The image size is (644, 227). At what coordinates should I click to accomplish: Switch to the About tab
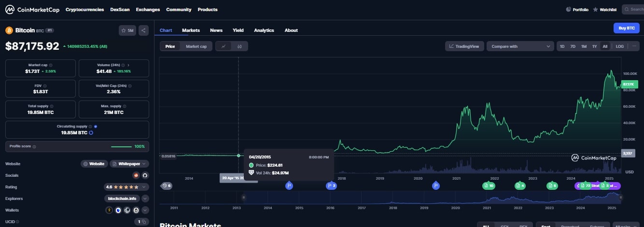291,30
